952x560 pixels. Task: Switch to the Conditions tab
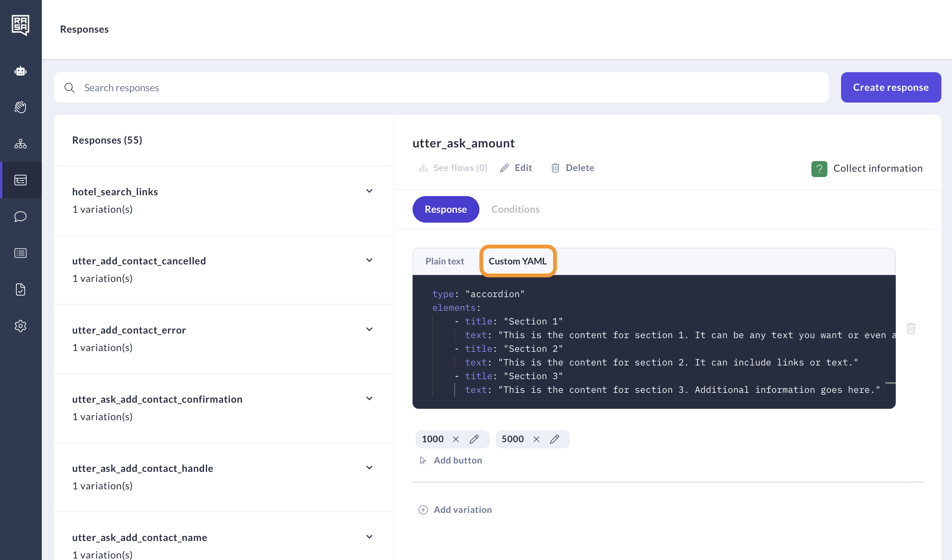point(515,209)
